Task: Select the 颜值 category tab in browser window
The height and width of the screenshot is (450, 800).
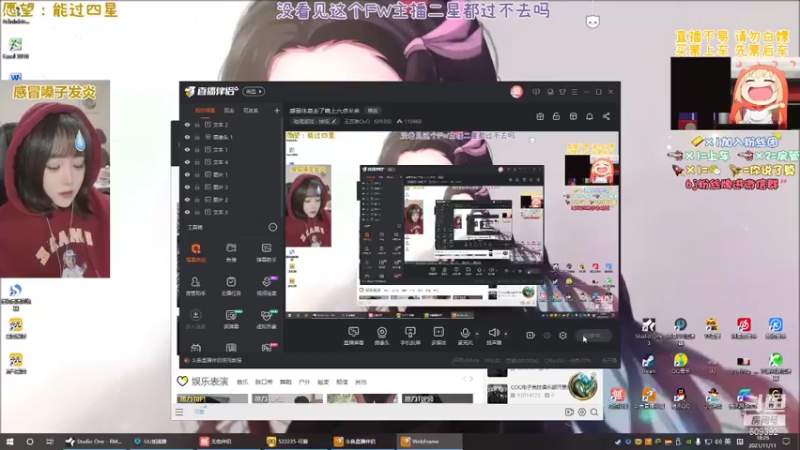Action: tap(342, 382)
